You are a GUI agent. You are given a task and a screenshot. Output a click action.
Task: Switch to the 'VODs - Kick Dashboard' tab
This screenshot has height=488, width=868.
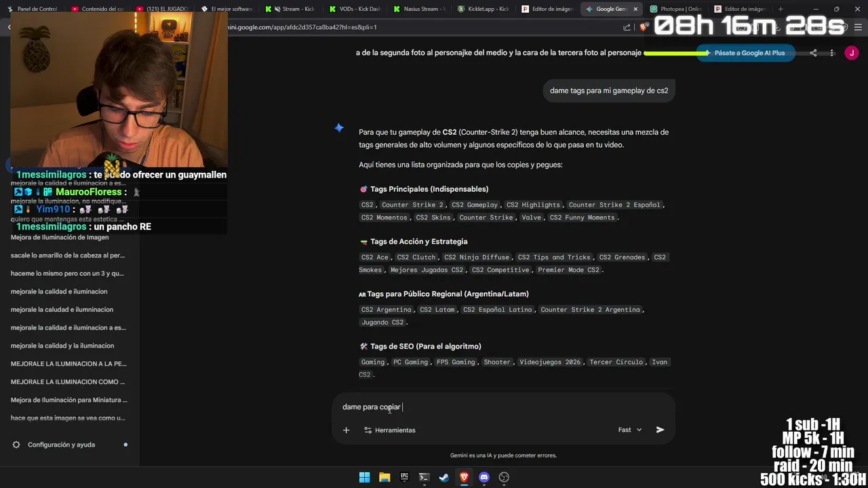click(355, 9)
